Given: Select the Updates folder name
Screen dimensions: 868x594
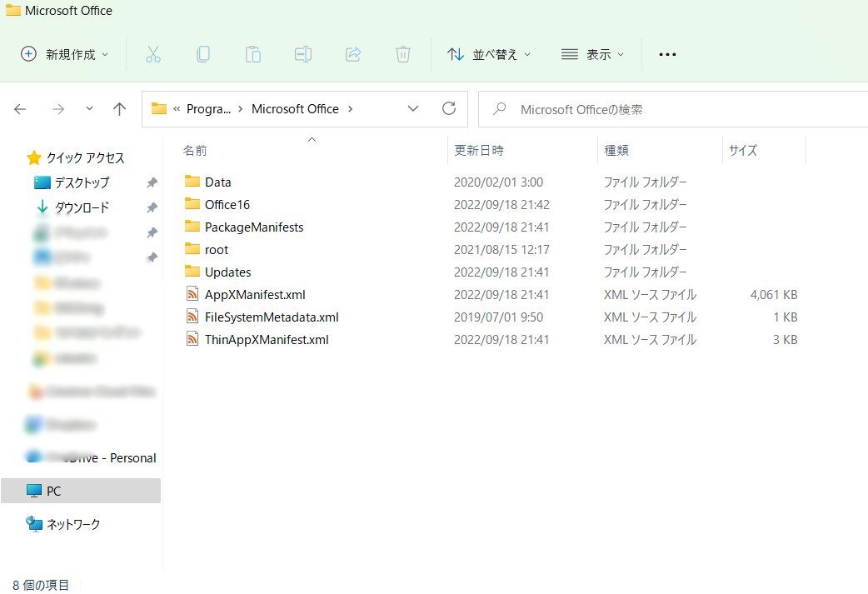Looking at the screenshot, I should tap(228, 272).
